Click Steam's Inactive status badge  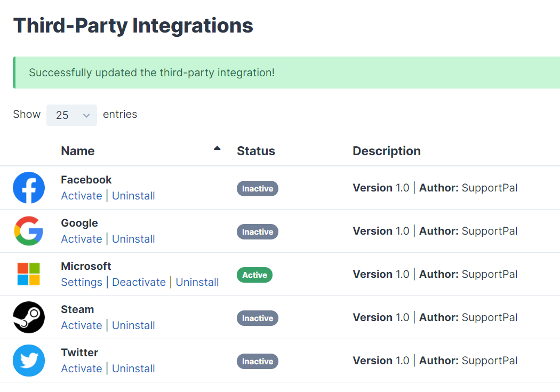tap(258, 318)
